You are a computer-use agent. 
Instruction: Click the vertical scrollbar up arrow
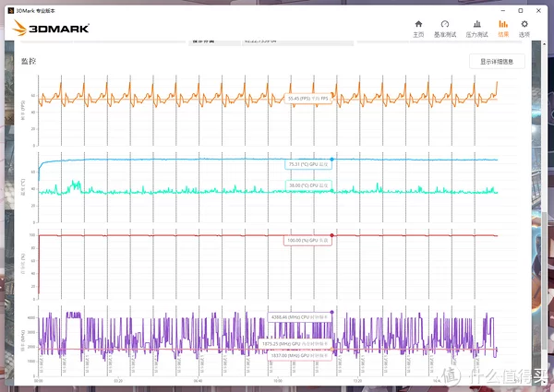coord(544,43)
